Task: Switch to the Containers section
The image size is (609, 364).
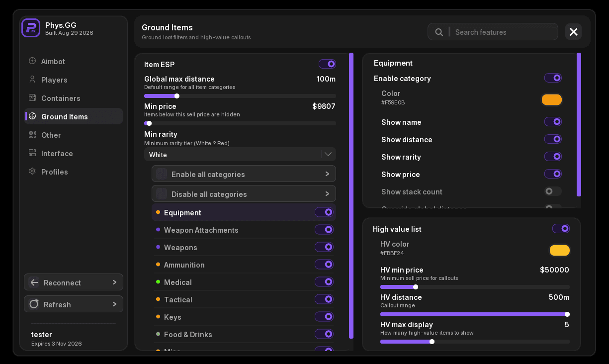Action: (74, 98)
